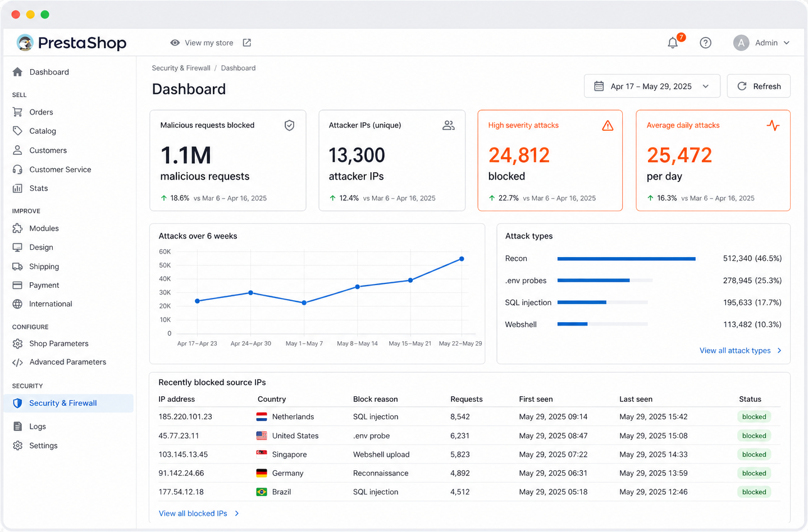Click the Shop Parameters gear icon
The width and height of the screenshot is (808, 532).
(17, 343)
